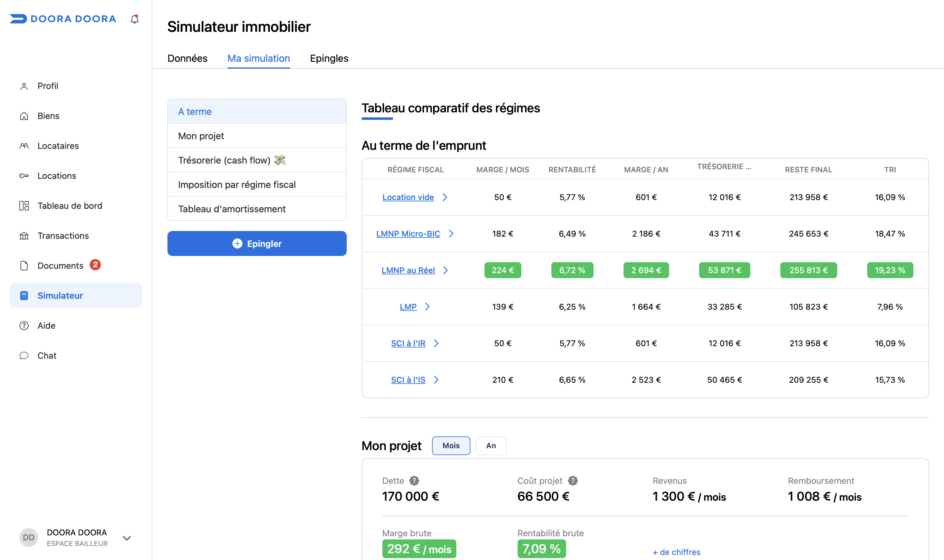
Task: Click the 105 823 € reste final cell
Action: click(808, 307)
